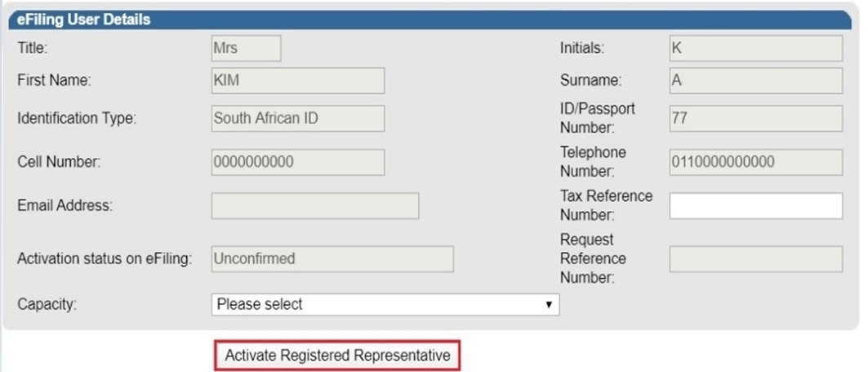This screenshot has width=868, height=372.
Task: Click the Activation status field showing Unconfirmed
Action: [332, 259]
